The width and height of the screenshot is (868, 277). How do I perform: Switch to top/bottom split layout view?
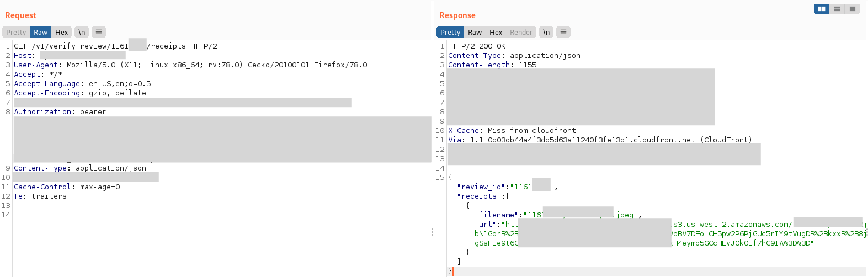point(837,9)
